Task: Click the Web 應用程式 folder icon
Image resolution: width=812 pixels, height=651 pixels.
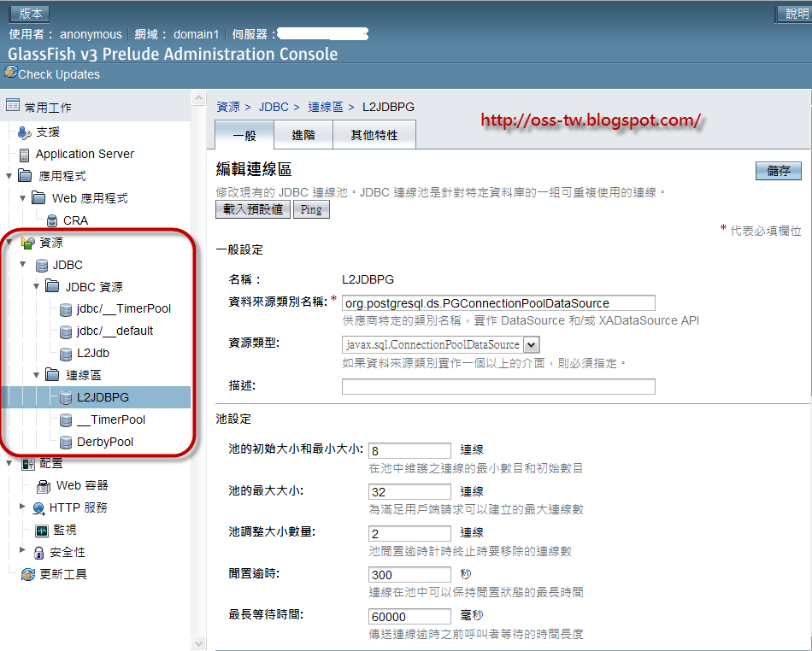Action: tap(38, 197)
